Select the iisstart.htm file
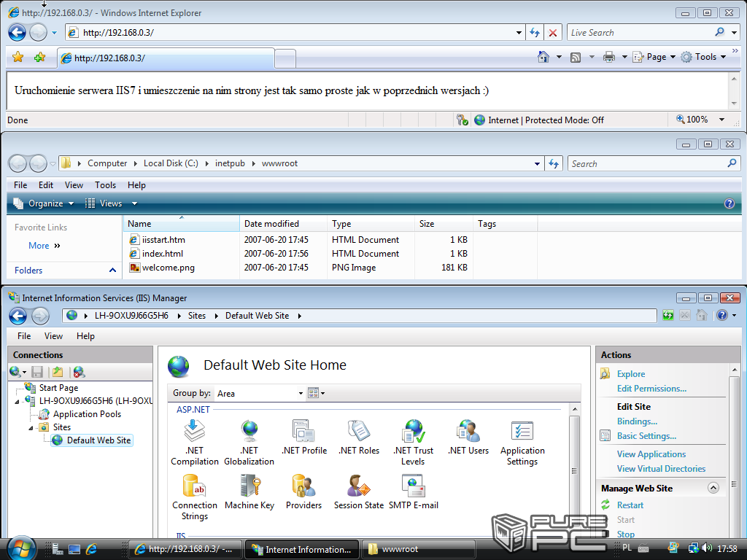Screen dimensions: 747x560 [163, 240]
